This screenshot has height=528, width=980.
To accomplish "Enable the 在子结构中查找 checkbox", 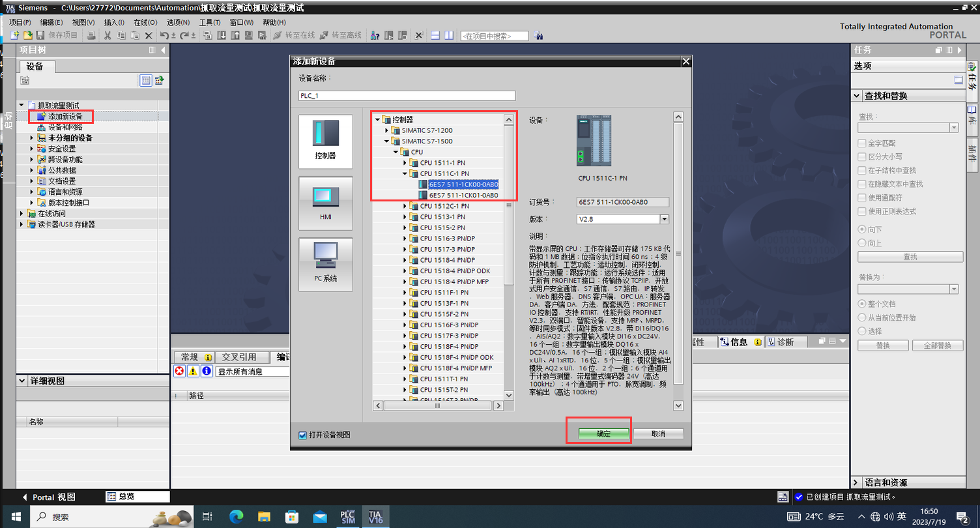I will click(862, 170).
